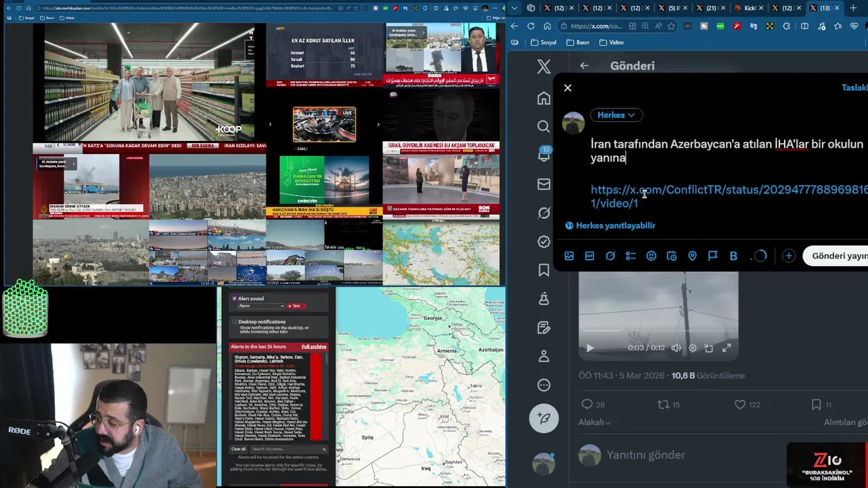Click the flag icon in the composer toolbar
This screenshot has width=868, height=488.
point(713,256)
